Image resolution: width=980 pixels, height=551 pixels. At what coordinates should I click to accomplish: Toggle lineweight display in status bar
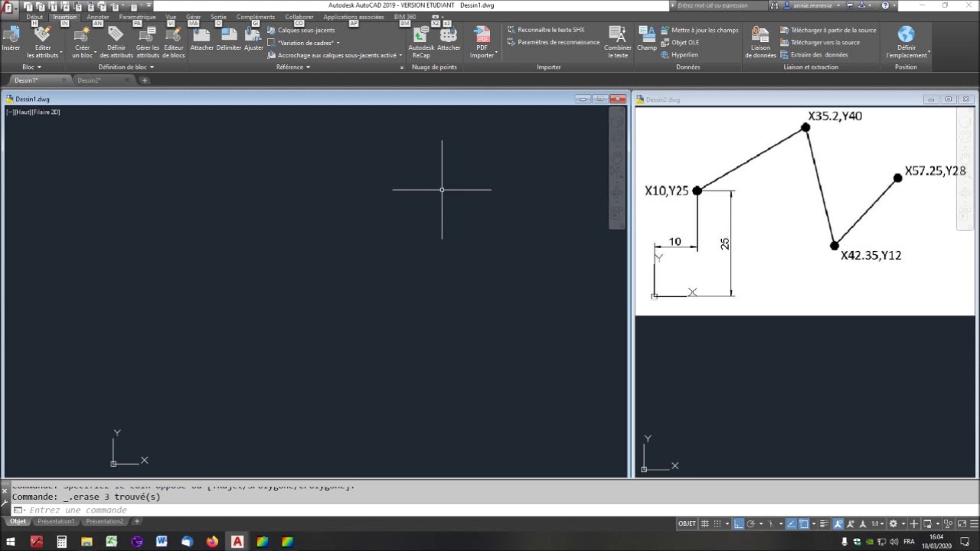(x=825, y=523)
